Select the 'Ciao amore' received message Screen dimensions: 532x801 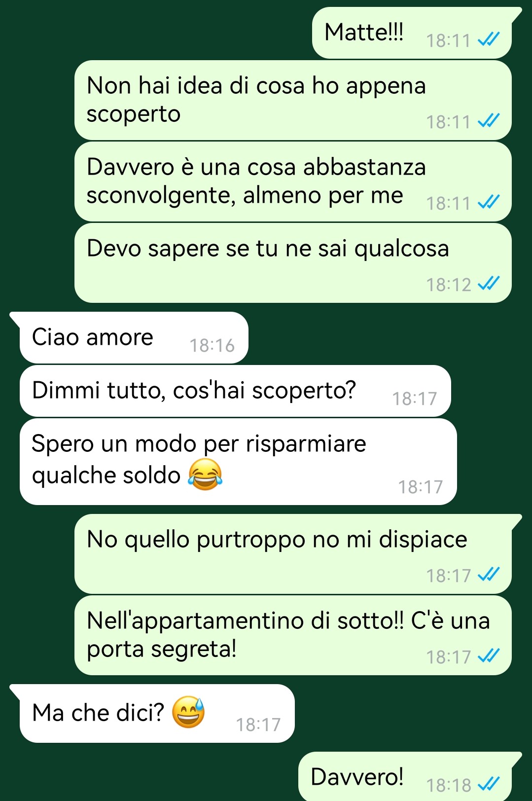[134, 338]
